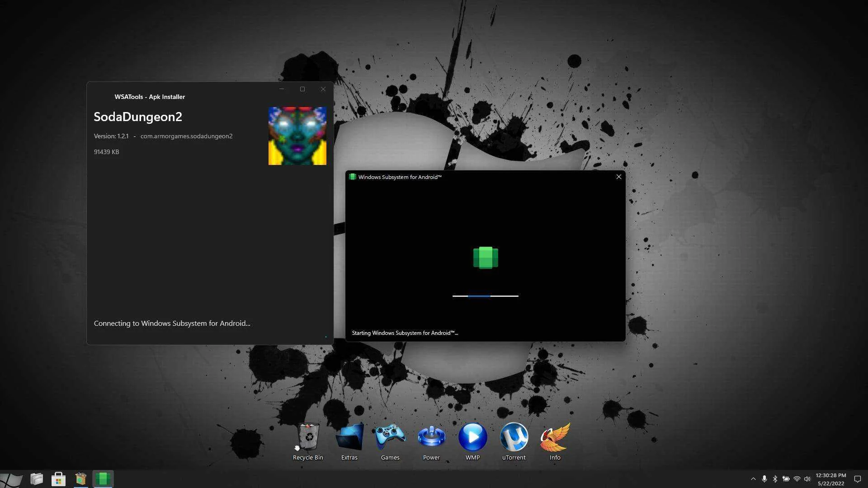Click the Starting Windows Subsystem for Android status
This screenshot has height=488, width=868.
pyautogui.click(x=405, y=333)
